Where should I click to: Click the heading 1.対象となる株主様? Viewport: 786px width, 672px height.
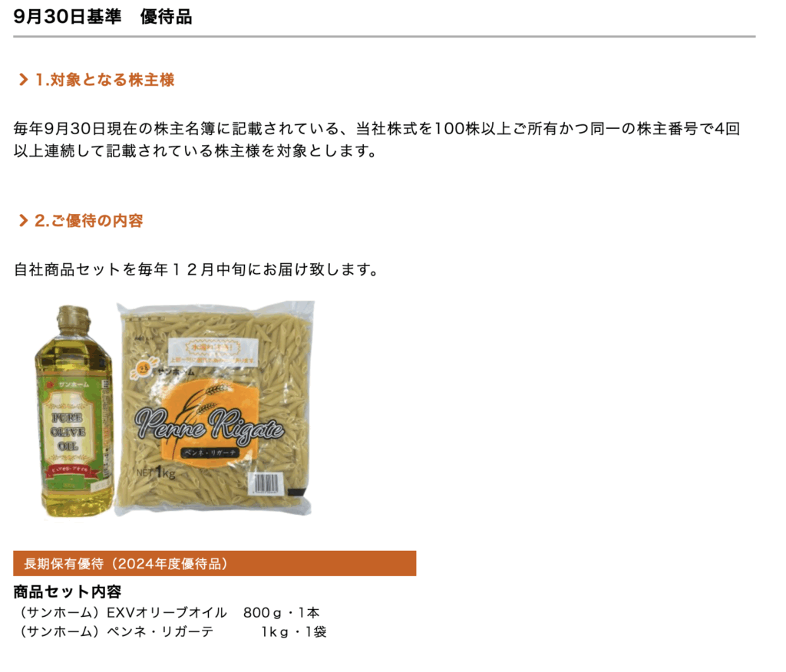pos(104,80)
